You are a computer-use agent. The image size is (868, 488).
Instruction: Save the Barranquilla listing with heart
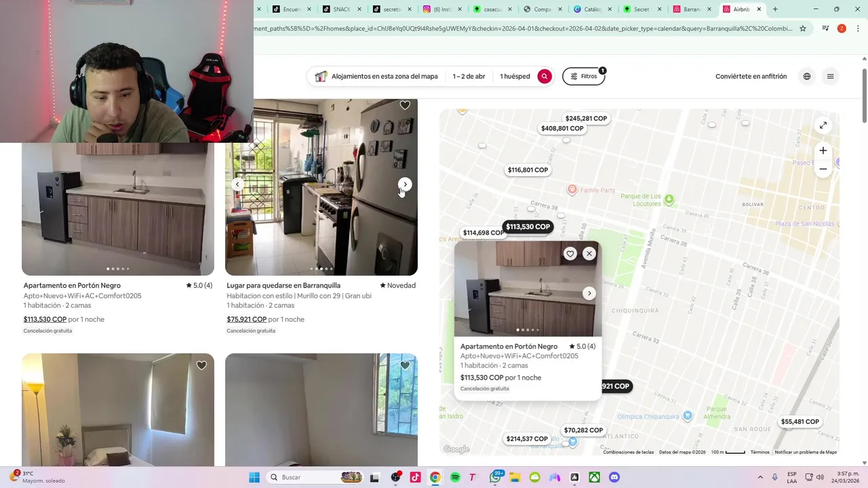pyautogui.click(x=405, y=105)
